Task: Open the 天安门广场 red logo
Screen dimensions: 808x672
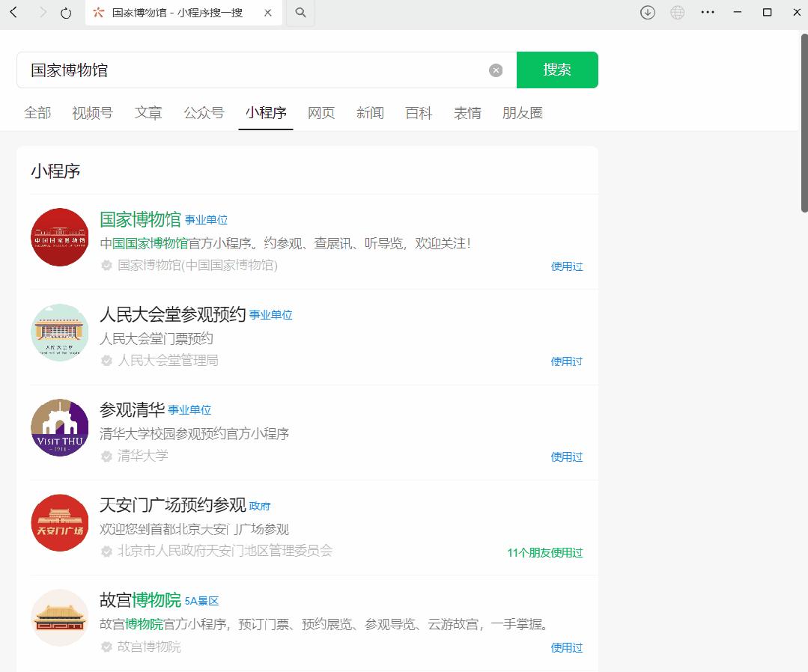Action: (60, 523)
